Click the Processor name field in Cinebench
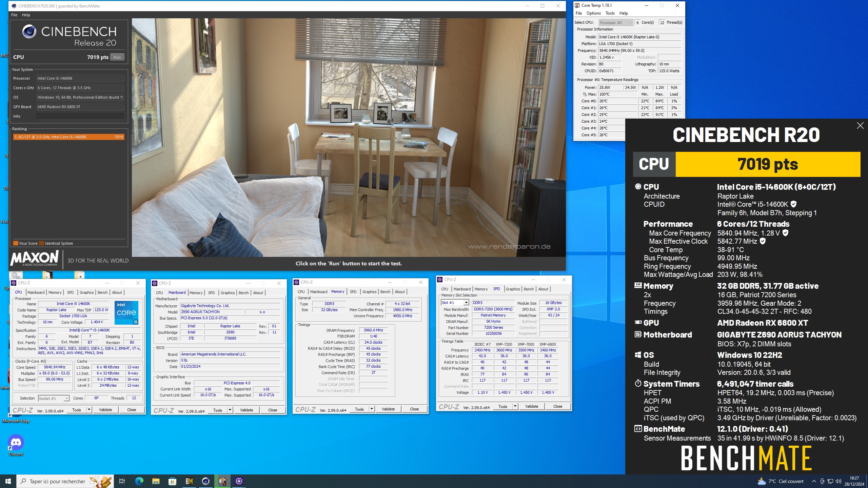The height and width of the screenshot is (488, 868). coord(80,78)
